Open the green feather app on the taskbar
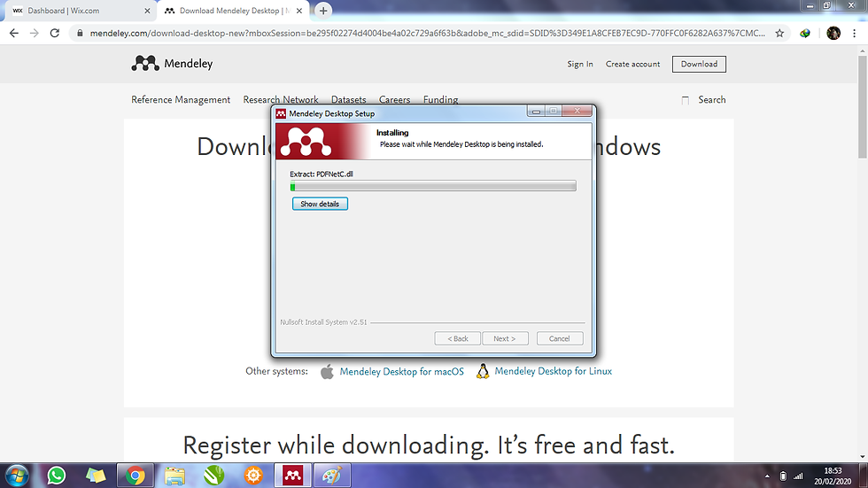868x488 pixels. (213, 476)
